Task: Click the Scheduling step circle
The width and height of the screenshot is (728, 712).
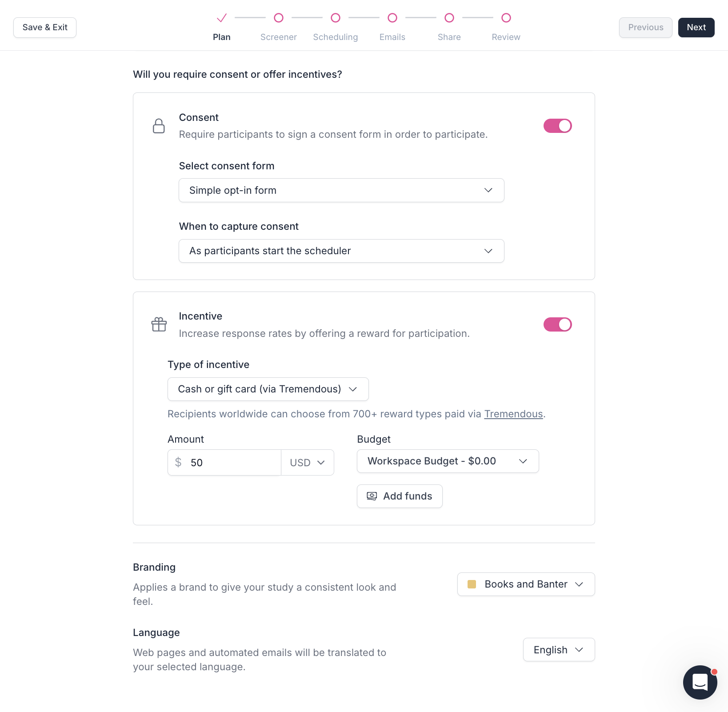Action: [x=336, y=18]
